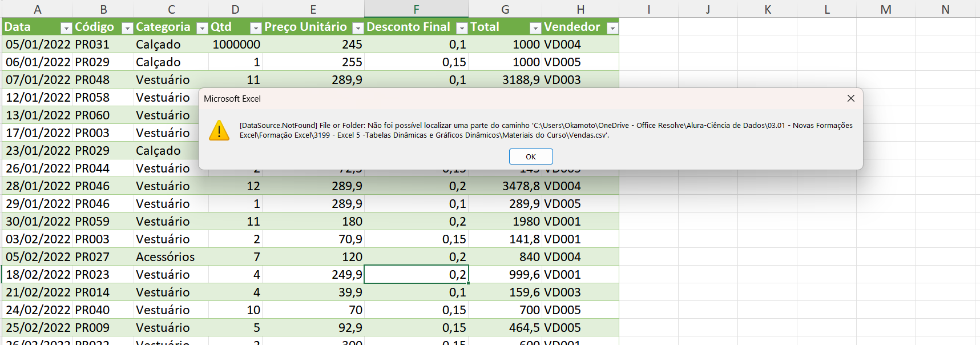Click total value 159,6

pos(505,292)
